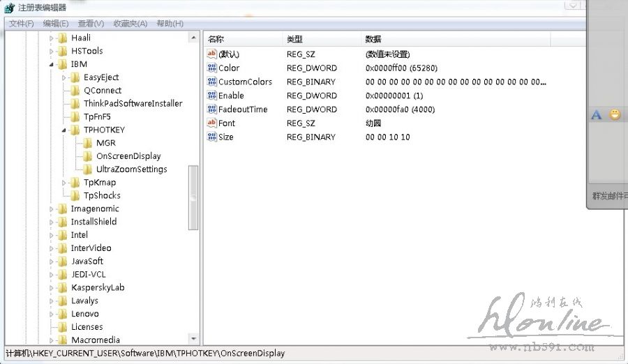The height and width of the screenshot is (364, 628).
Task: Click the ThinkPadSoftwareInstaller folder icon
Action: 75,104
